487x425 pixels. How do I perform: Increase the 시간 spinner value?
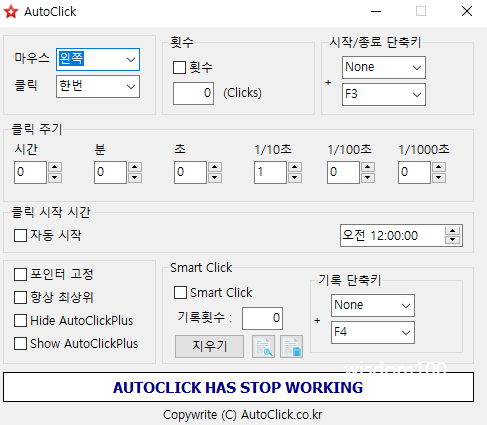[55, 167]
